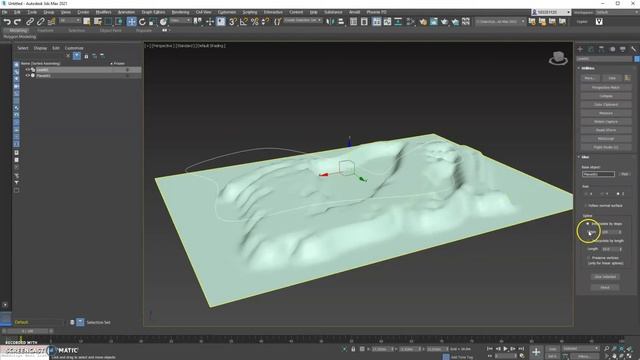
Task: Click the Glue Selected button
Action: [x=605, y=277]
